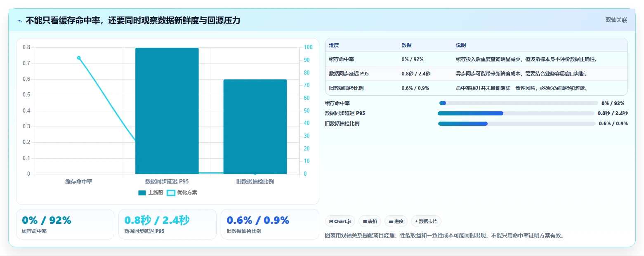Click the description starting with 异步同步可能带来新鲜度成本
644x256 pixels.
pyautogui.click(x=521, y=74)
